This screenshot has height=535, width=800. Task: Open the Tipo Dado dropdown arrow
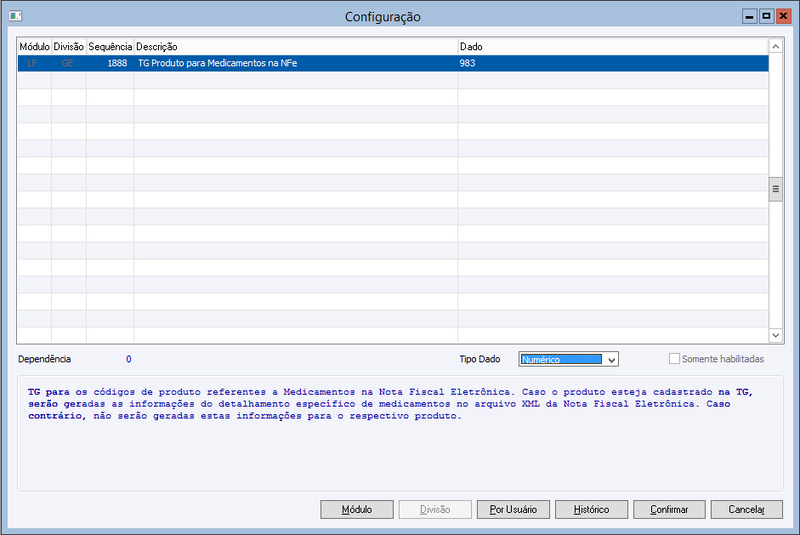click(611, 360)
